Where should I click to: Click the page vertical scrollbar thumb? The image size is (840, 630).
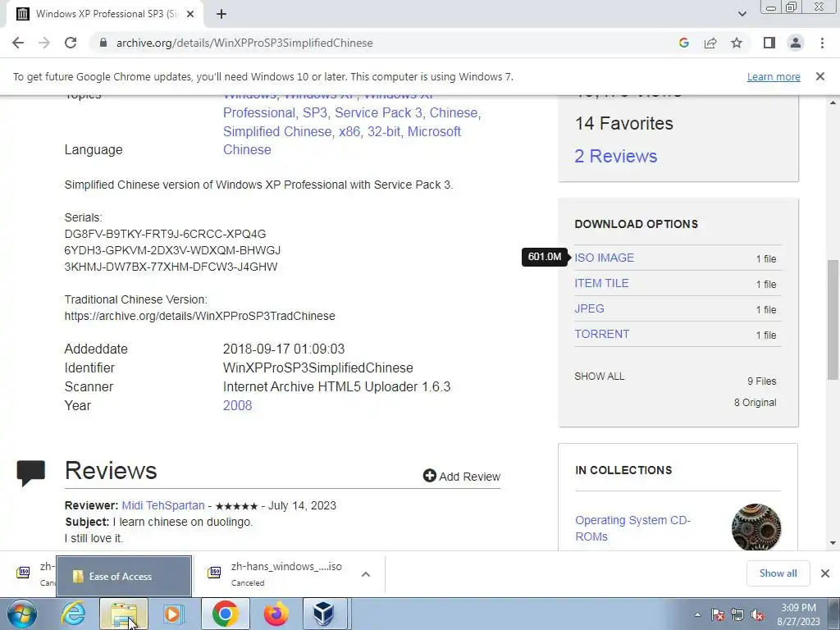tap(833, 319)
